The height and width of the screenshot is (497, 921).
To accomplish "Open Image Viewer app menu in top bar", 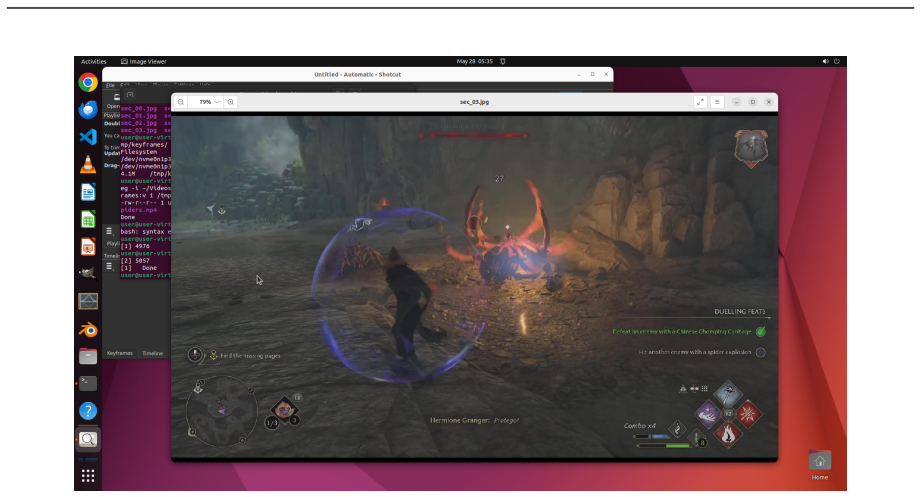I will point(144,61).
